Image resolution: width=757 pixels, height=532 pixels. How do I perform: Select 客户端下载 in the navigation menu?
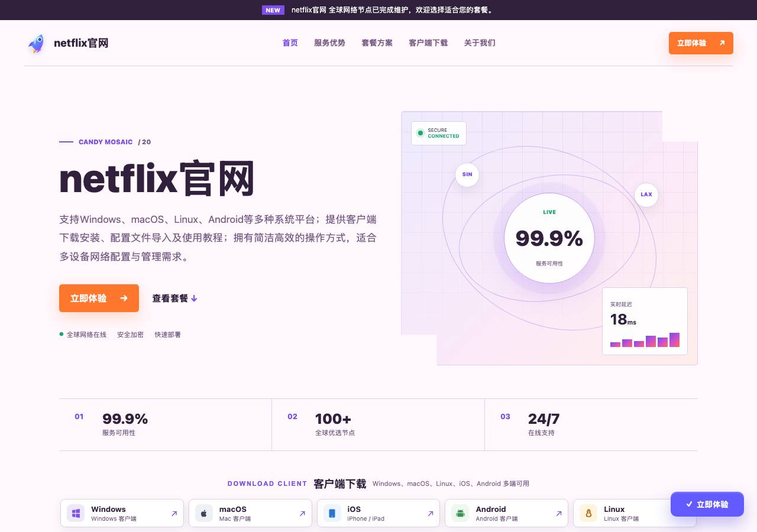pyautogui.click(x=428, y=43)
